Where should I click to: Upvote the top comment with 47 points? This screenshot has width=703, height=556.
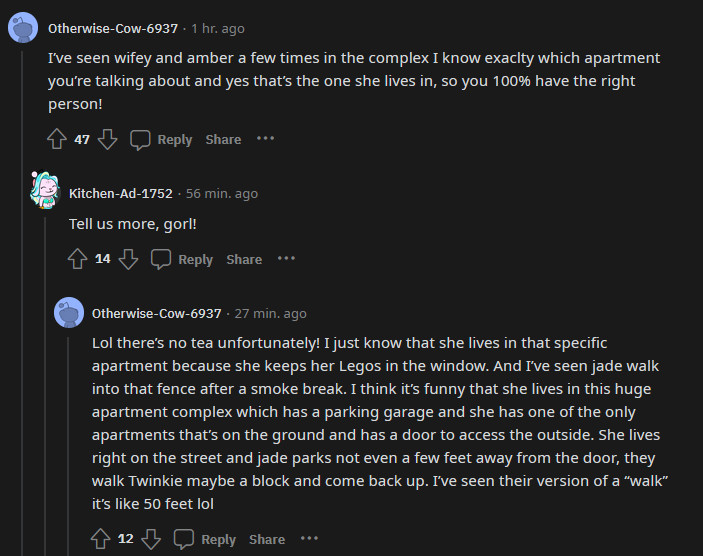[x=57, y=139]
